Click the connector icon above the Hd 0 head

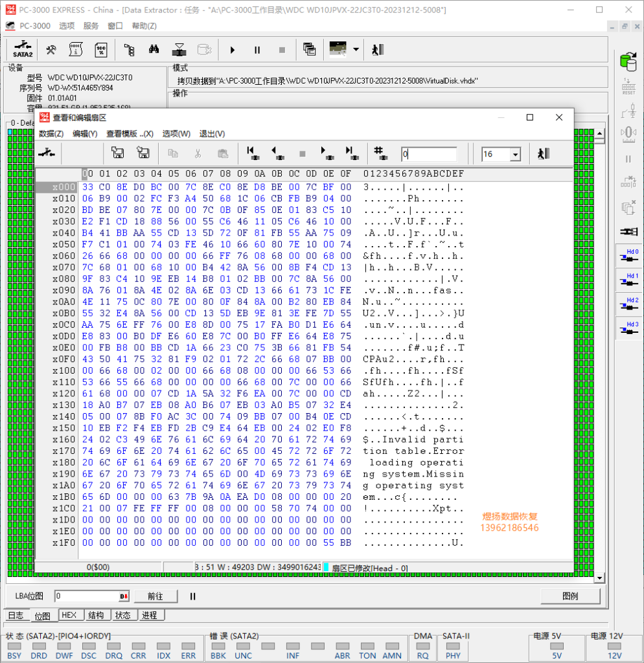[x=629, y=232]
